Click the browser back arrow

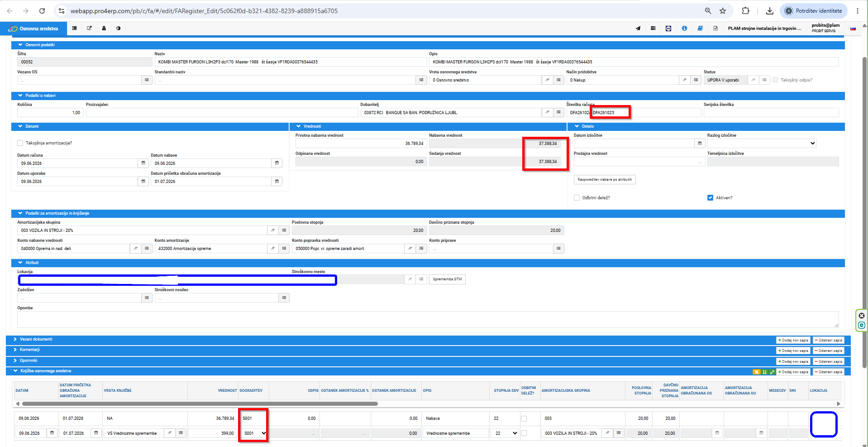tap(10, 11)
